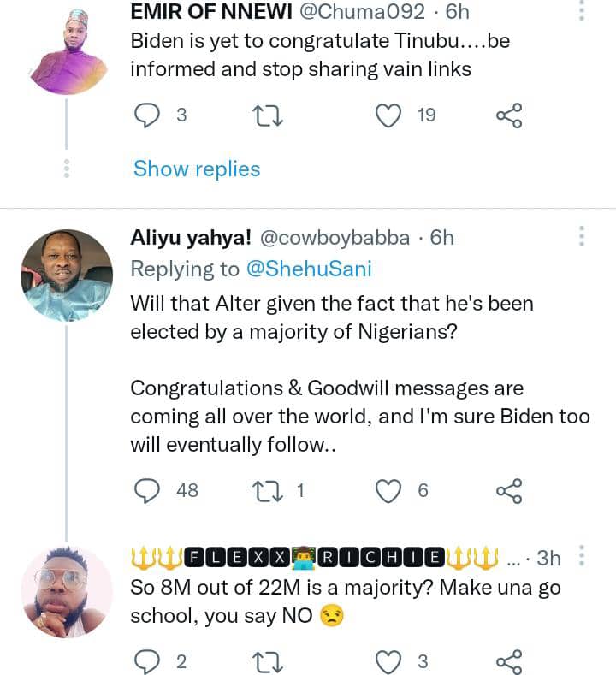Screen dimensions: 616x675
Task: Open reply thread with 48 replies
Action: tap(149, 490)
